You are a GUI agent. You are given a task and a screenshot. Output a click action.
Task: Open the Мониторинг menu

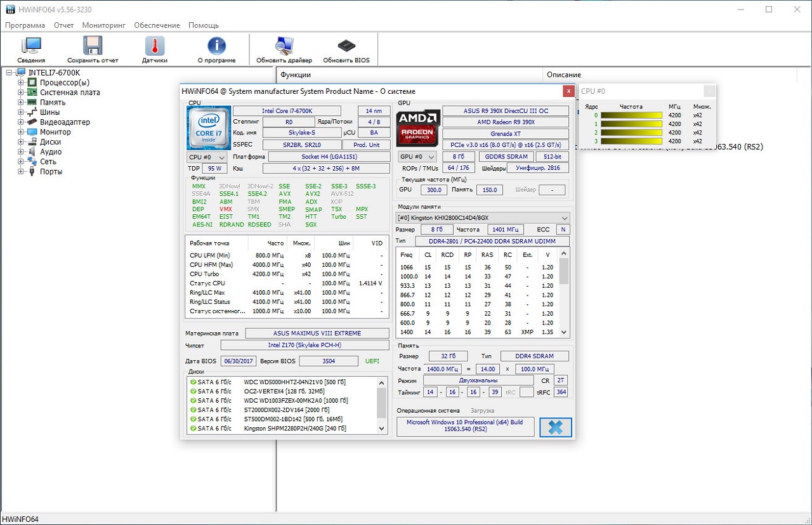click(103, 25)
